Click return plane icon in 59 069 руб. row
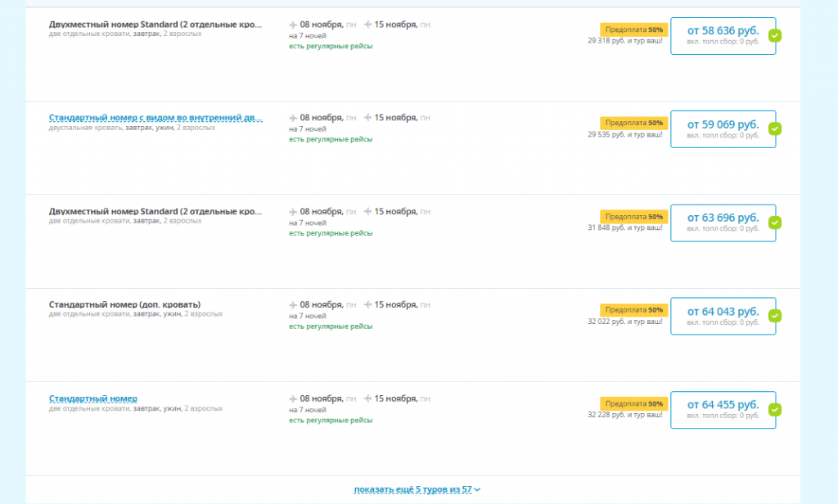838x504 pixels. [367, 118]
